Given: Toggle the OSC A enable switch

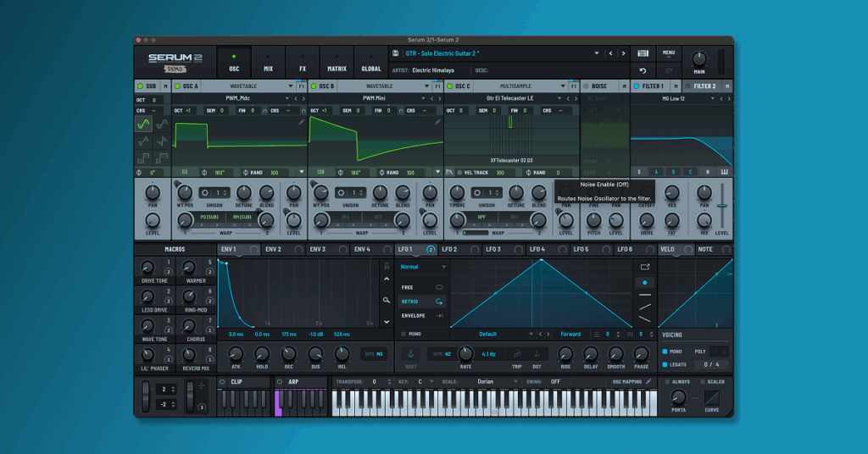Looking at the screenshot, I should pos(178,86).
